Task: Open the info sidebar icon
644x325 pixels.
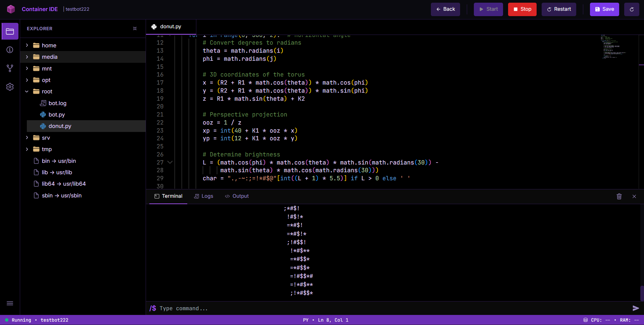Action: click(x=10, y=50)
